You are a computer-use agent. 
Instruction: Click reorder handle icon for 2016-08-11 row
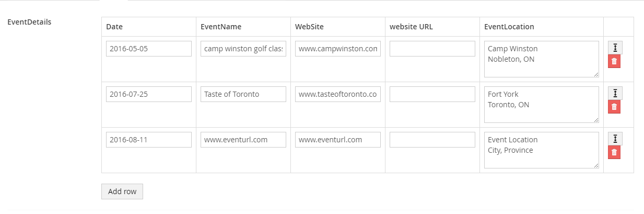coord(615,139)
